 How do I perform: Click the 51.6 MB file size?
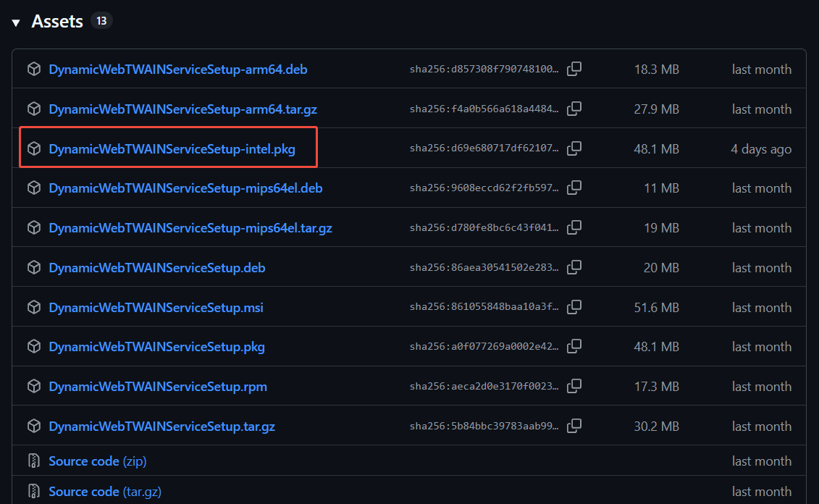click(x=657, y=308)
